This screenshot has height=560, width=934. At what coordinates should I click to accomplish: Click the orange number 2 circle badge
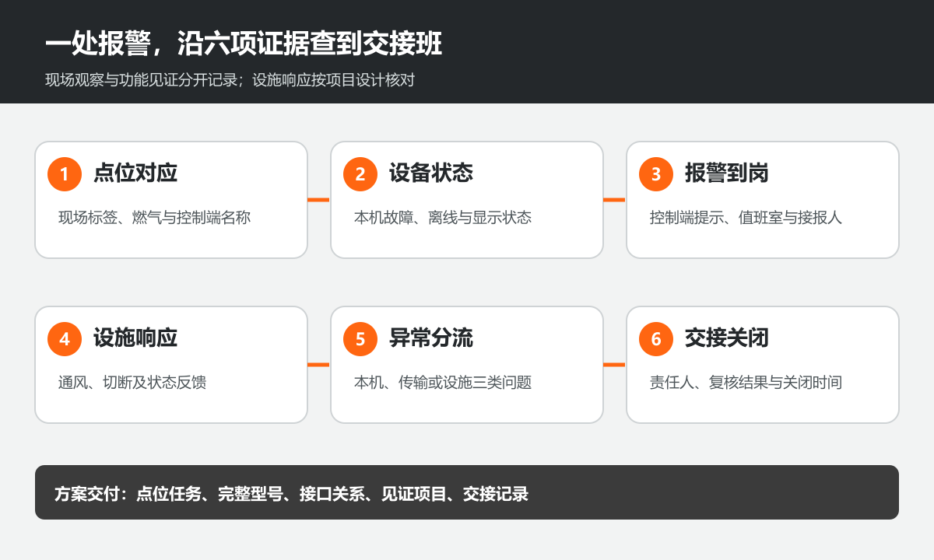click(x=360, y=174)
